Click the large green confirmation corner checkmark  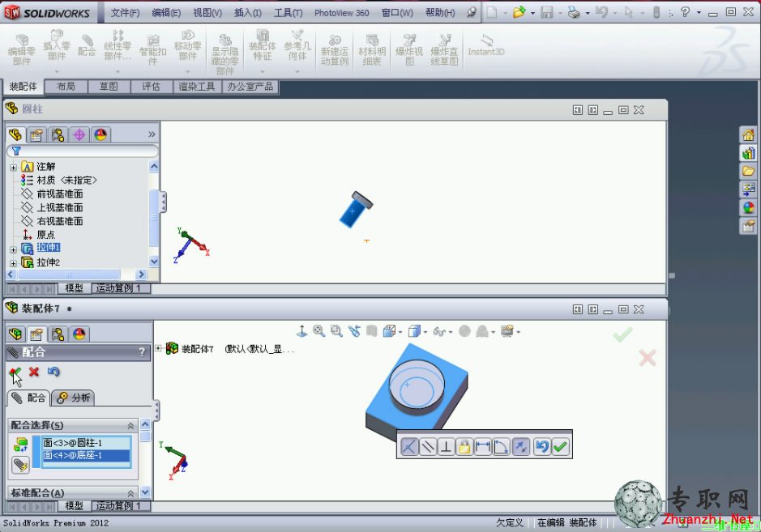[x=622, y=334]
